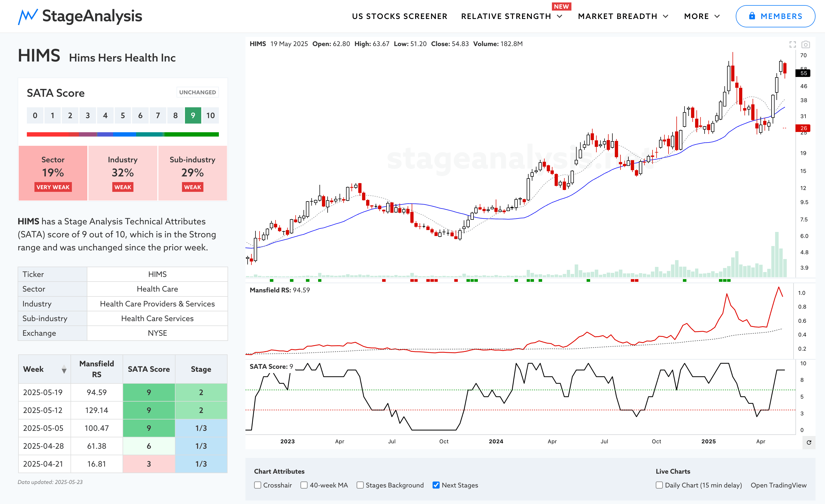Click the Mansfield RS column header
Screen dimensions: 825x504
coord(97,369)
